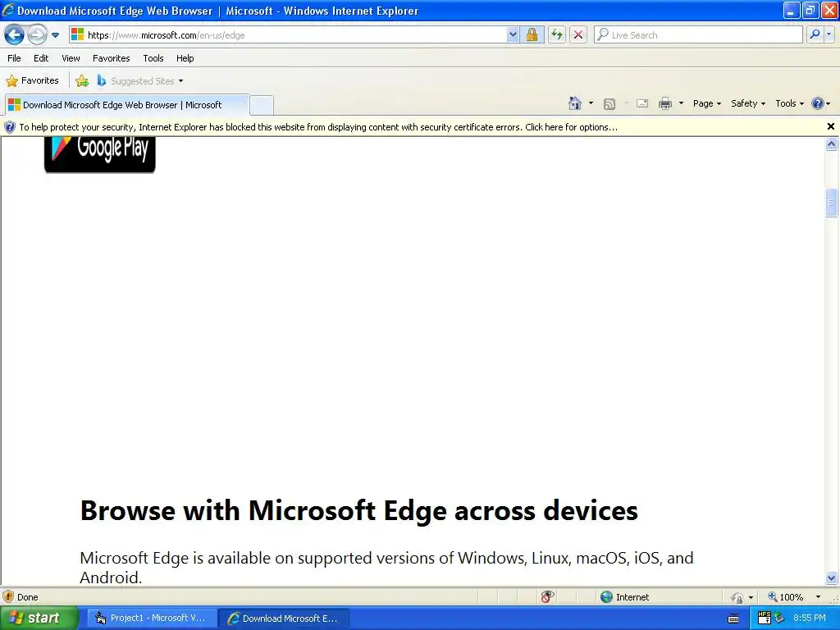Screen dimensions: 840x630
Task: Click the Internet zone globe icon
Action: pyautogui.click(x=606, y=597)
